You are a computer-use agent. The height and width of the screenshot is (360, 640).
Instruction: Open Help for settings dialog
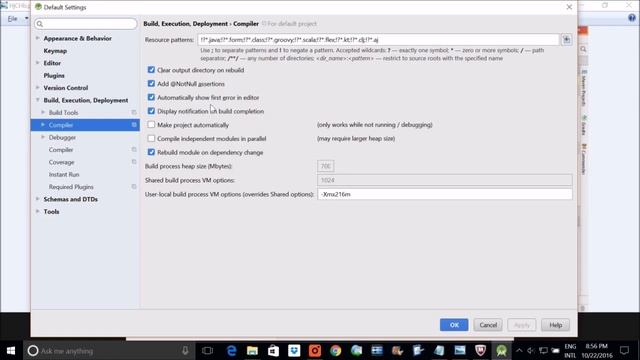556,325
